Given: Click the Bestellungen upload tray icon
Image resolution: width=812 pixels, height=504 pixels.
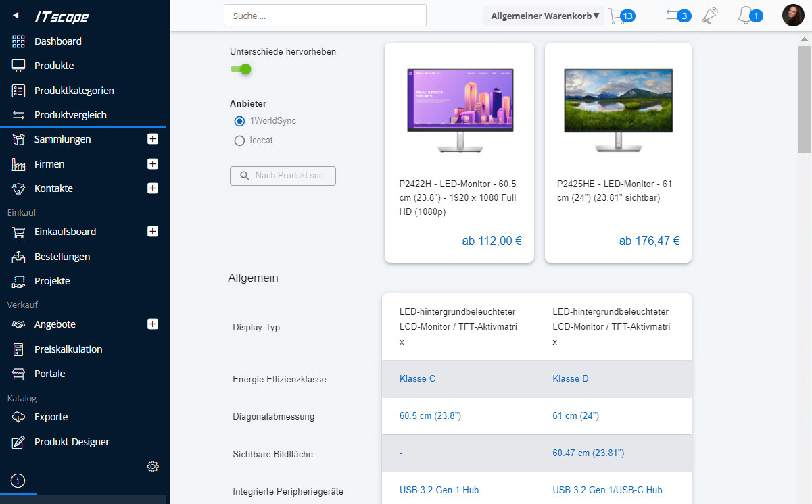Looking at the screenshot, I should [x=19, y=257].
